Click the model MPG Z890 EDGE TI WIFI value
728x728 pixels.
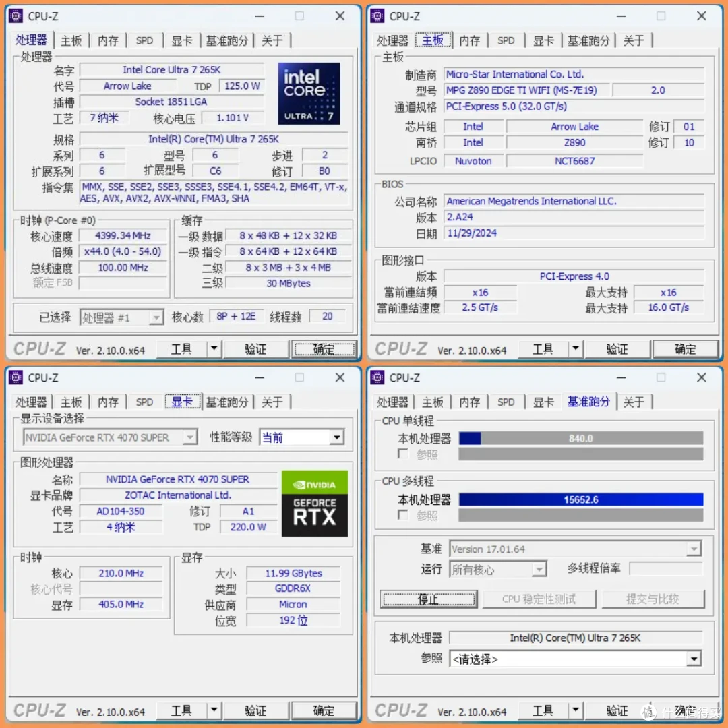(526, 90)
